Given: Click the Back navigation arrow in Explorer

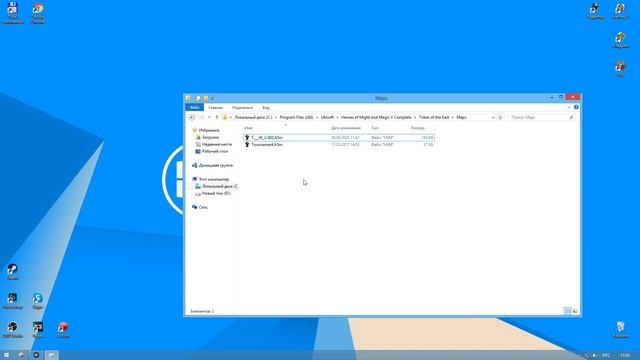Looking at the screenshot, I should tap(191, 118).
